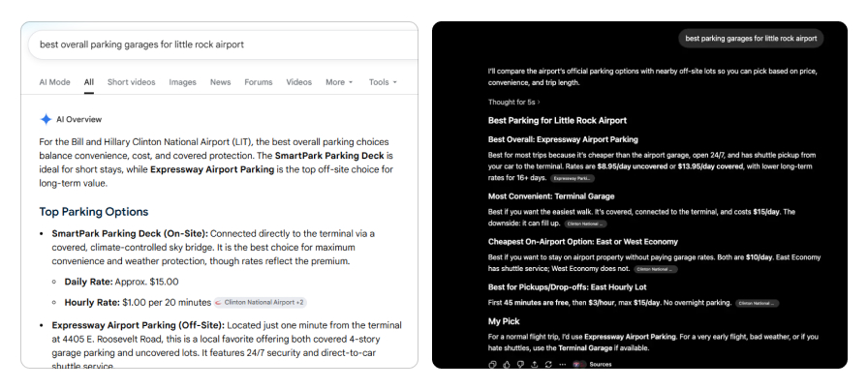868x389 pixels.
Task: Click the Expressway Parki... citation chip
Action: [x=573, y=178]
